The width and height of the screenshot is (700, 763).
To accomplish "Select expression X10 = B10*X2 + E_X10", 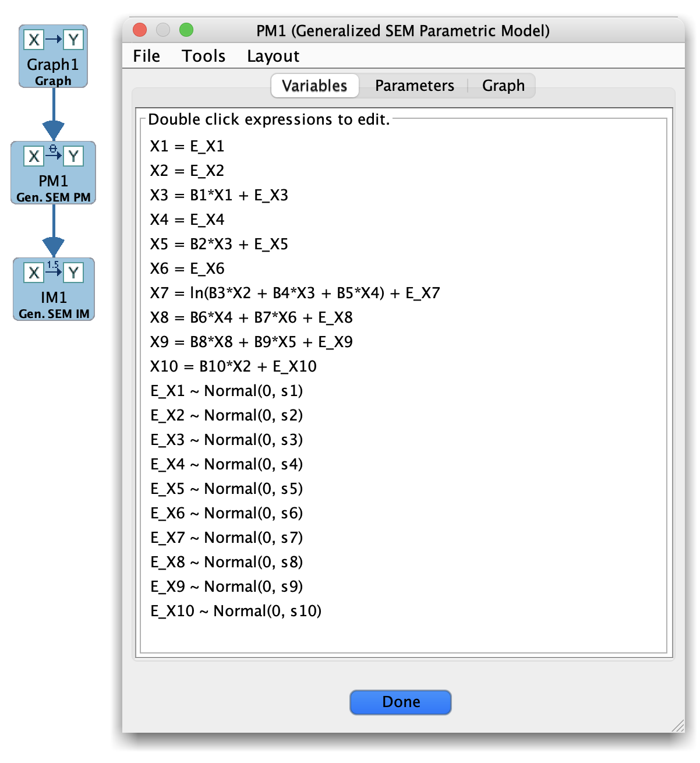I will pos(234,366).
